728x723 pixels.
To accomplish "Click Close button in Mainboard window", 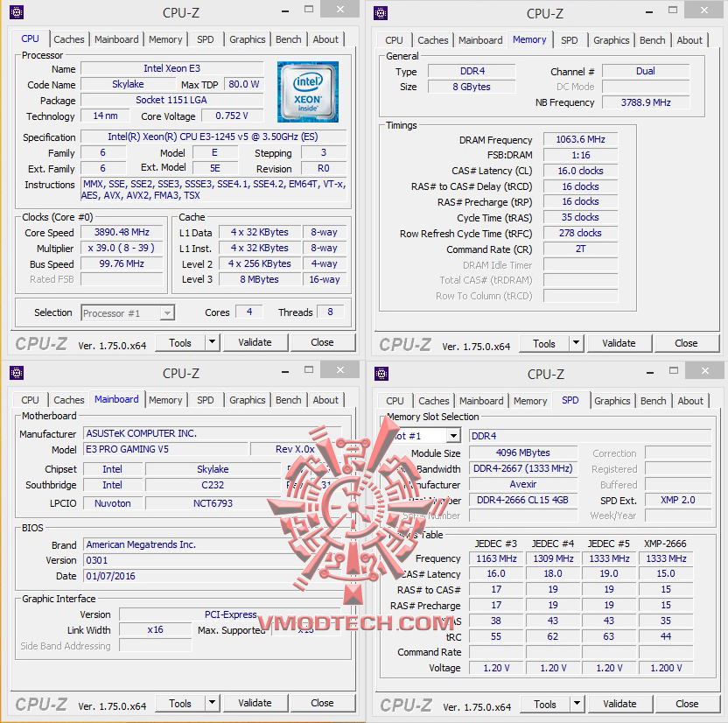I will (x=322, y=703).
